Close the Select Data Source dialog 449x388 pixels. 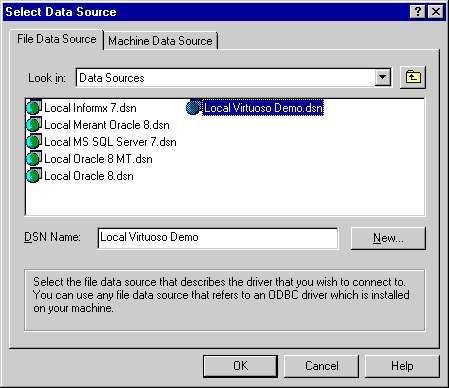pos(436,12)
